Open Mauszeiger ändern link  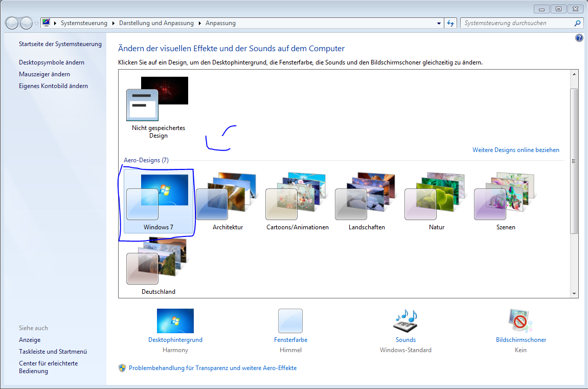click(44, 74)
